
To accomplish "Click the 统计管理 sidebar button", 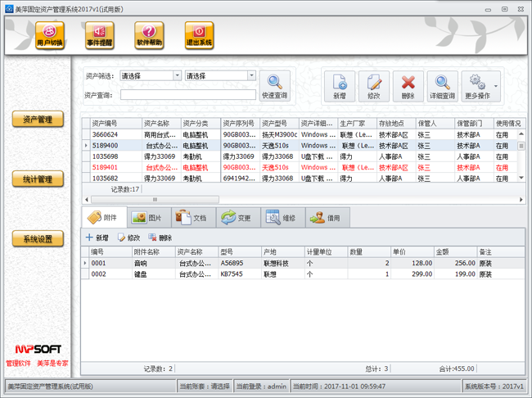I will pos(38,179).
